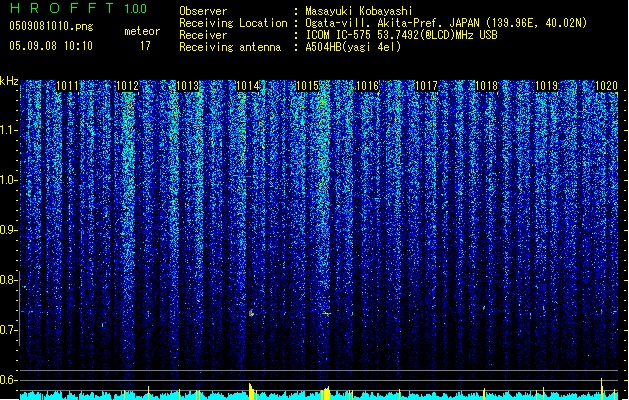Image resolution: width=629 pixels, height=400 pixels.
Task: Select antenna value A504HB(yagi 4el)
Action: [x=353, y=47]
